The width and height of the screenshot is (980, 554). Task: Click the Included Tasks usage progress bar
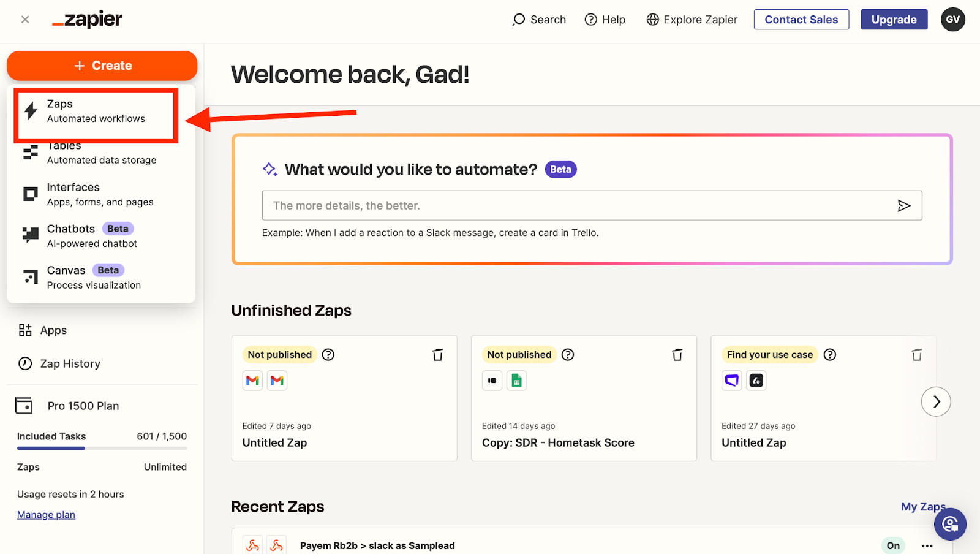[102, 448]
